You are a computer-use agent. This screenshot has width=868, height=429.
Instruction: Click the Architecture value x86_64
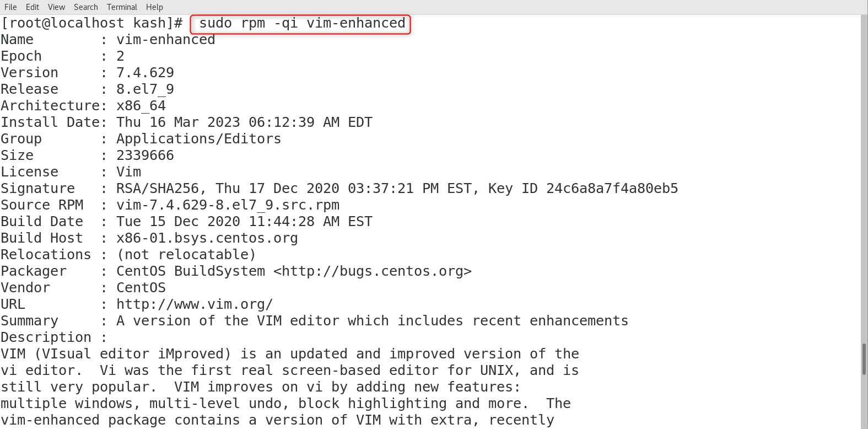(x=141, y=105)
